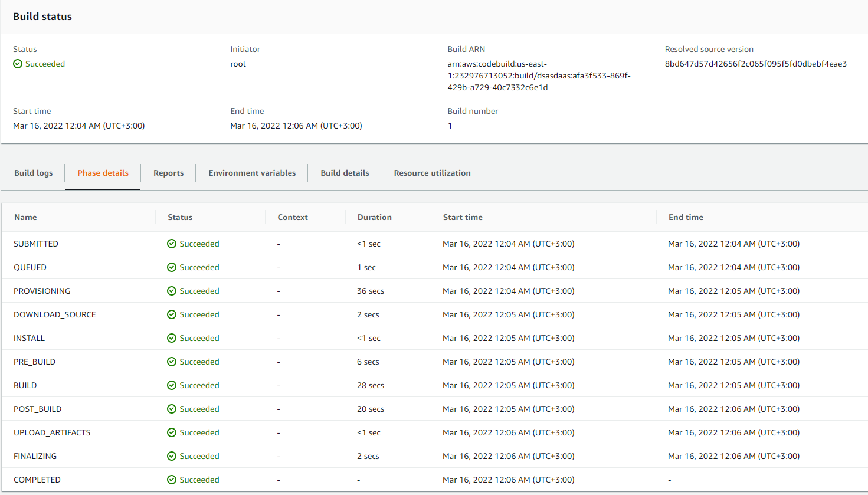Click the initiator value root
The width and height of the screenshot is (868, 495).
click(x=238, y=64)
